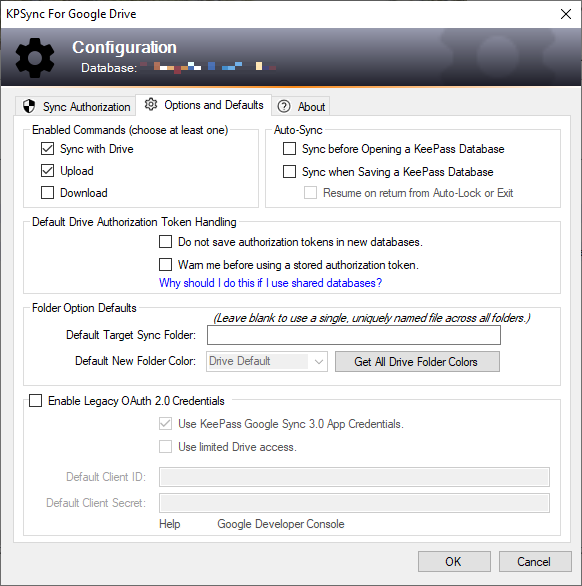This screenshot has width=582, height=586.
Task: Click the Default Client ID label
Action: (x=106, y=477)
